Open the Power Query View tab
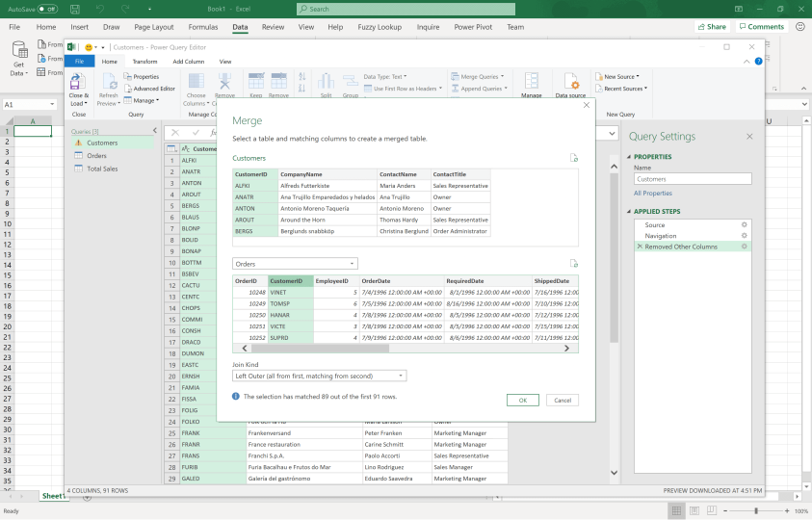Screen dimensions: 812x520 (225, 61)
